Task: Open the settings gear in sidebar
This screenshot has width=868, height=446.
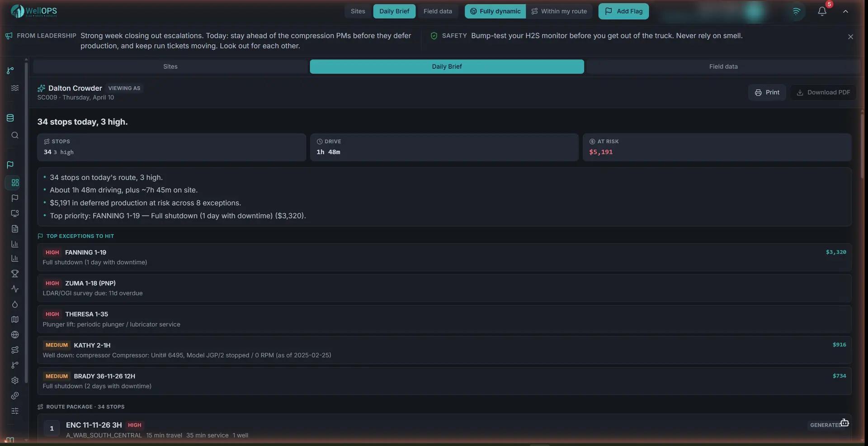Action: pos(14,380)
